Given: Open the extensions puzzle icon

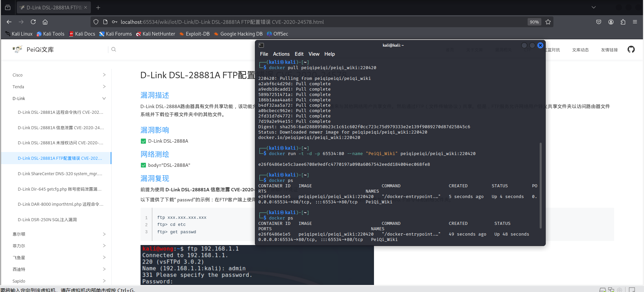Looking at the screenshot, I should (x=623, y=22).
